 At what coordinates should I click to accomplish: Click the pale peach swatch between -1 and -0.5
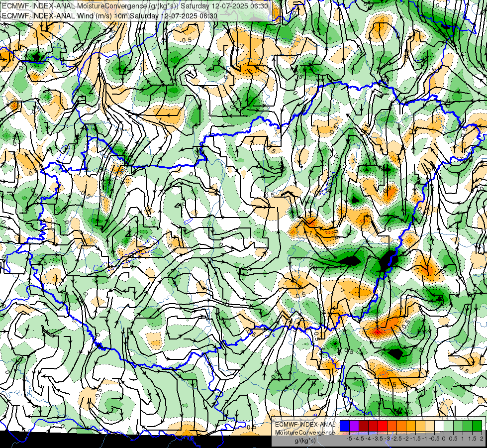coord(430,426)
